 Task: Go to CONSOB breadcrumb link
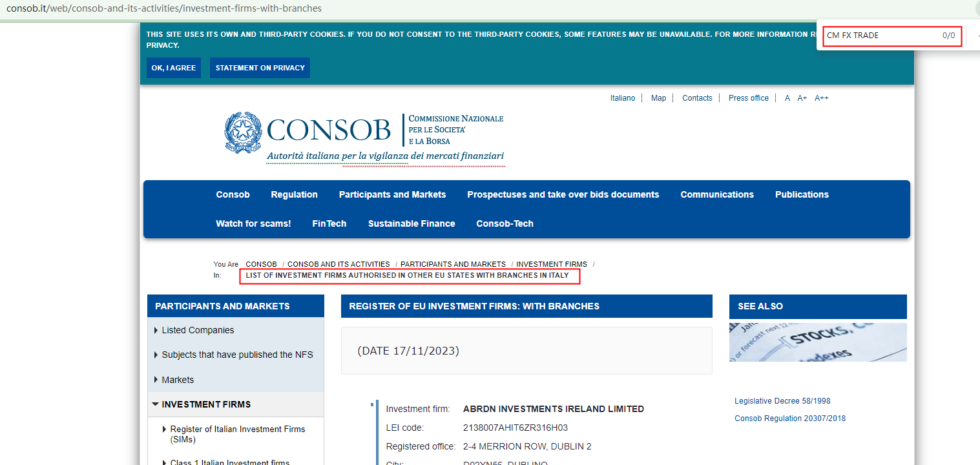261,264
